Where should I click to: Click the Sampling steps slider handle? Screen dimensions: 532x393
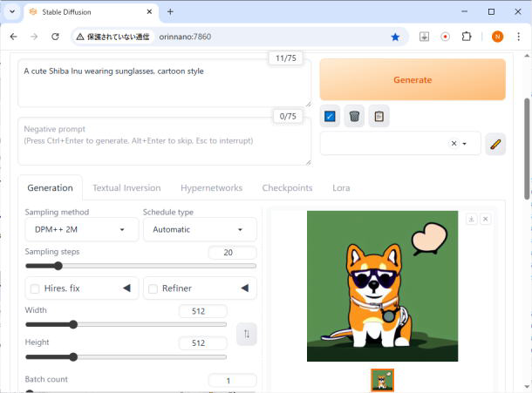(58, 266)
